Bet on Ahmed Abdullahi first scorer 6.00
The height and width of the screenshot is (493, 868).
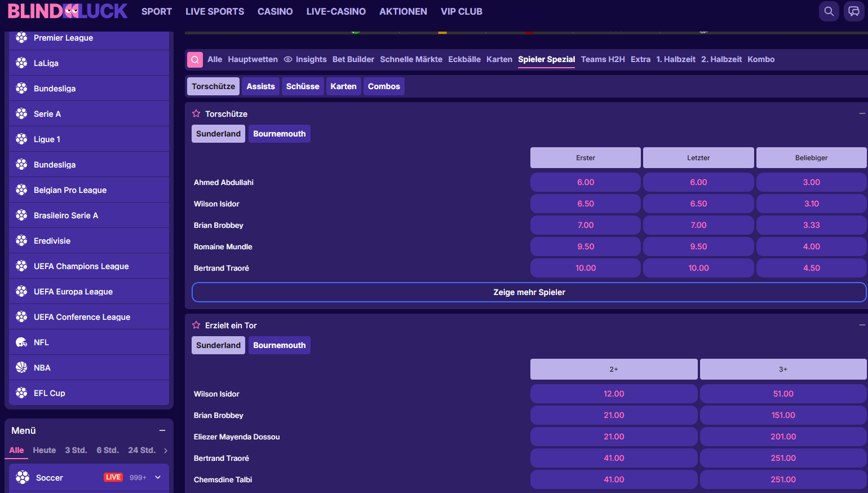pos(585,182)
